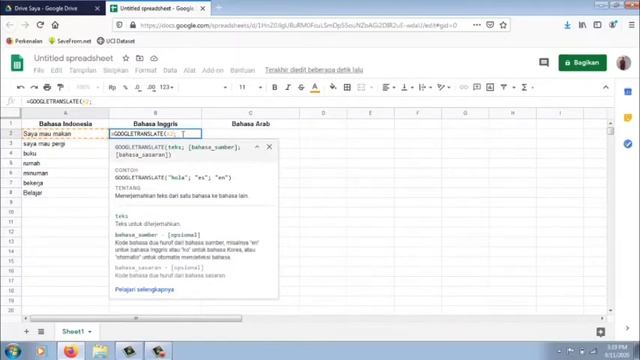This screenshot has height=360, width=640.
Task: Open the Borders tool
Action: [x=347, y=87]
